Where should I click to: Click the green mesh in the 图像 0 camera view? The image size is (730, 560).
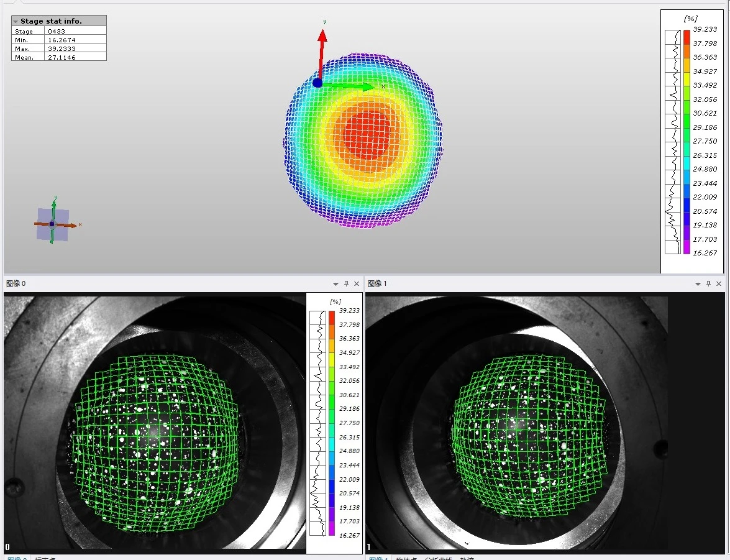156,443
